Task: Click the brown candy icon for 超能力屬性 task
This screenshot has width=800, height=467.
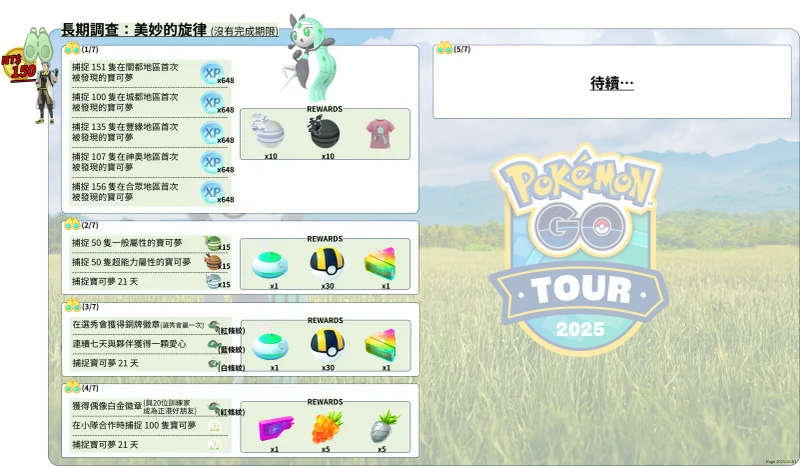Action: (212, 262)
